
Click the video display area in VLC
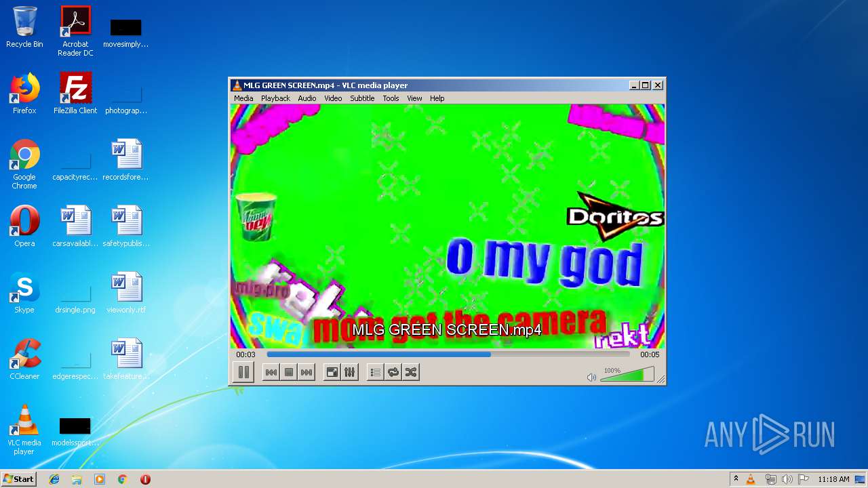(x=448, y=226)
